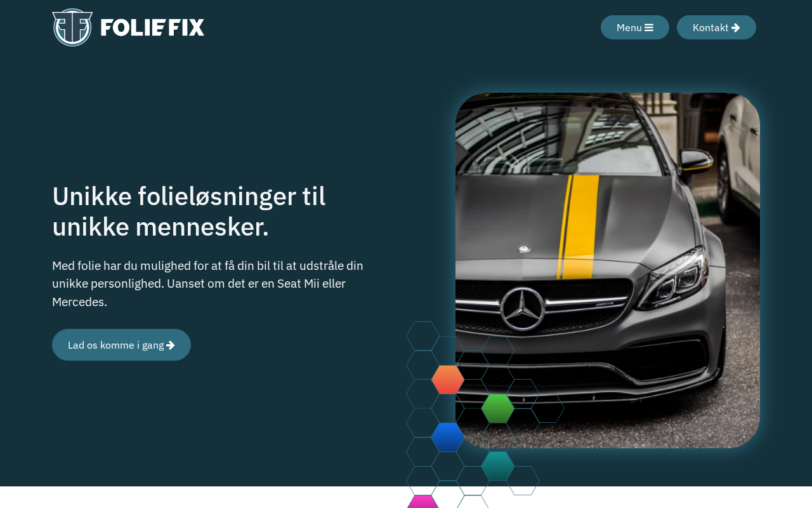Image resolution: width=812 pixels, height=508 pixels.
Task: Select the magenta hexagon at the bottom
Action: coord(423,502)
